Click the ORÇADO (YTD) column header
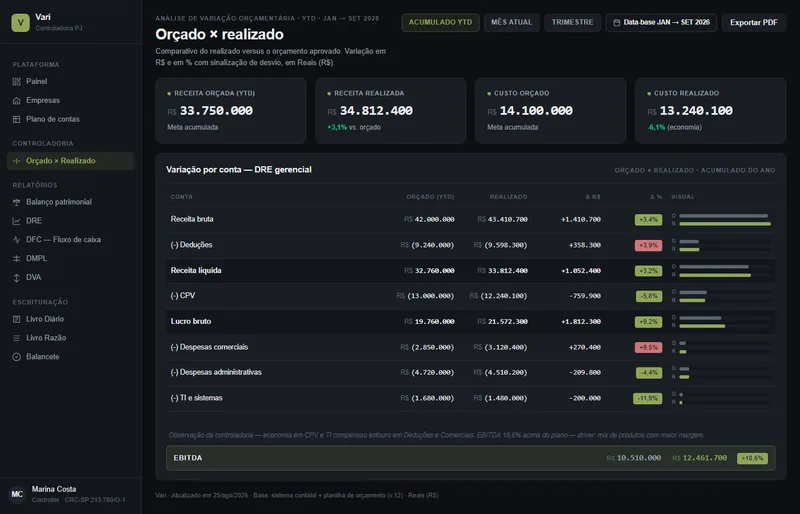This screenshot has width=800, height=514. coord(430,197)
